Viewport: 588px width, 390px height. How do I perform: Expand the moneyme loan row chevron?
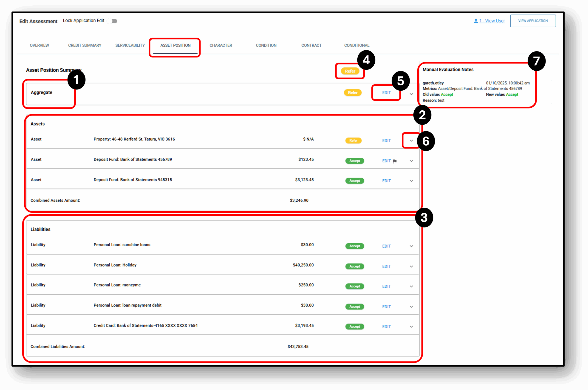coord(411,286)
